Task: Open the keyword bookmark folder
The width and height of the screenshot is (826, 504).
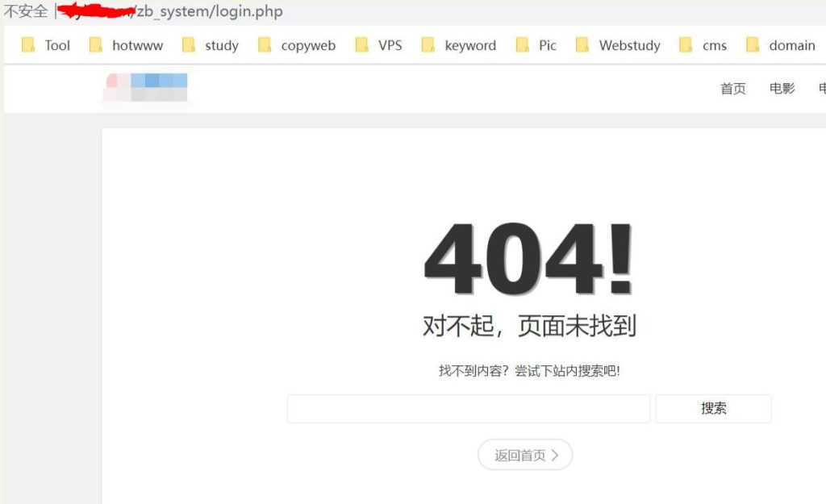Action: [x=459, y=45]
